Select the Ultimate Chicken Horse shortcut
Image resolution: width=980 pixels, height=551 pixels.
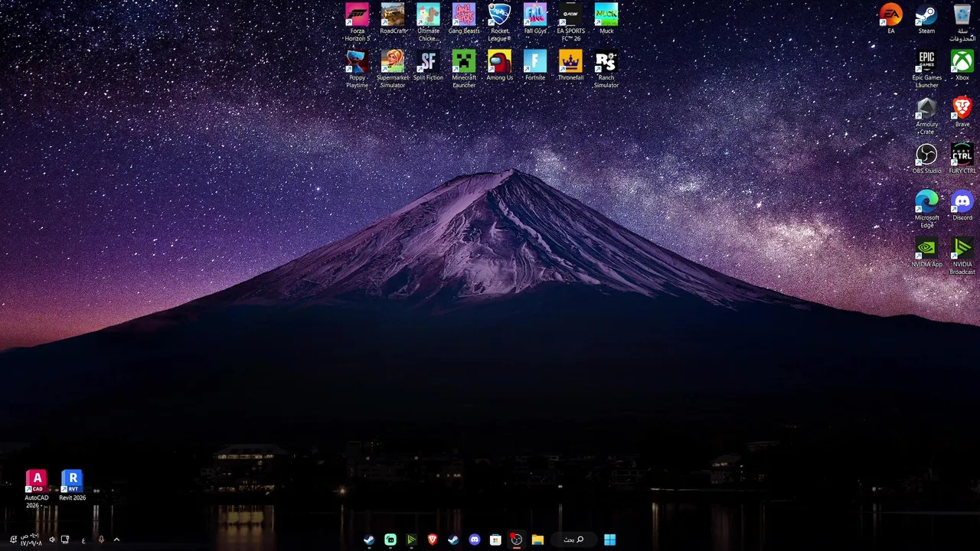click(x=428, y=23)
